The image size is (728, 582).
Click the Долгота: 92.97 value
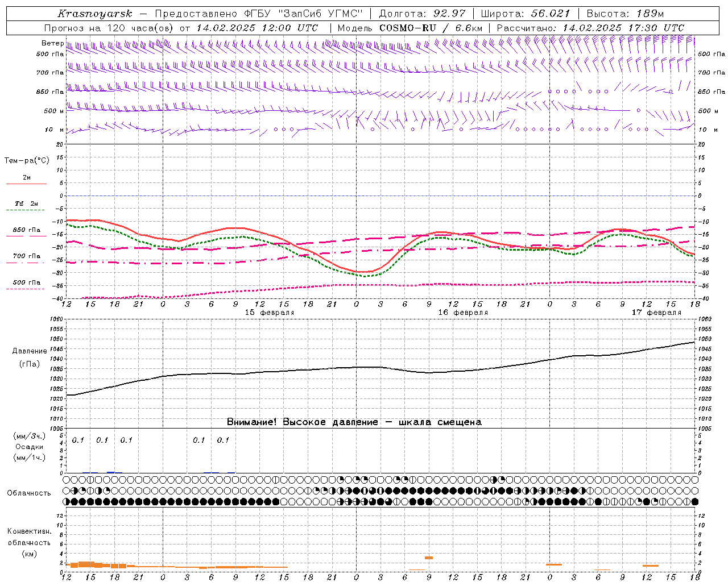click(x=422, y=14)
